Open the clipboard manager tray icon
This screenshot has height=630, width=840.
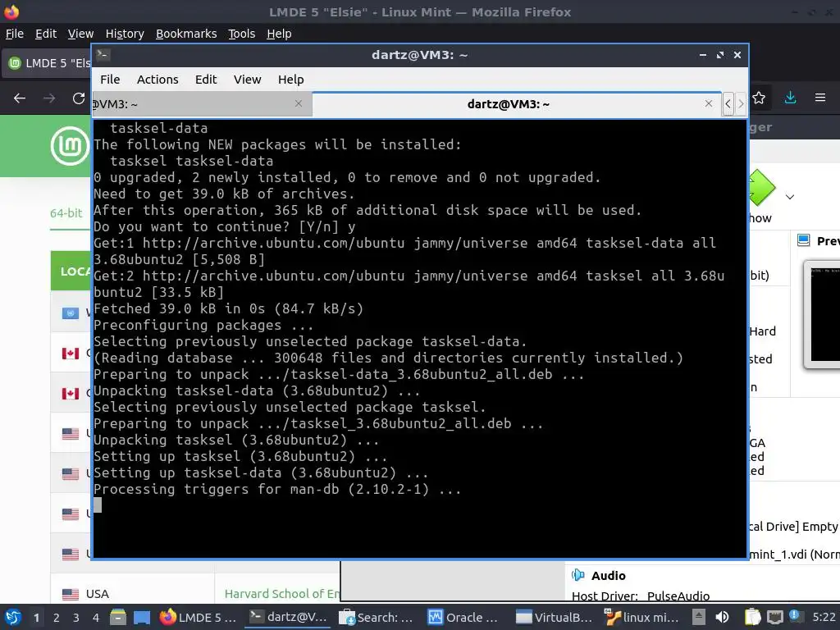tap(752, 617)
